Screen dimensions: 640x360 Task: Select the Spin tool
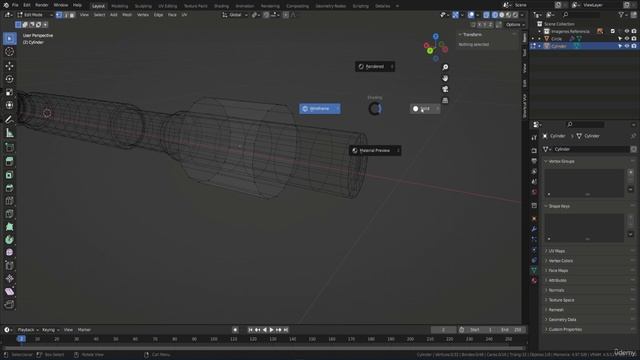tap(9, 240)
